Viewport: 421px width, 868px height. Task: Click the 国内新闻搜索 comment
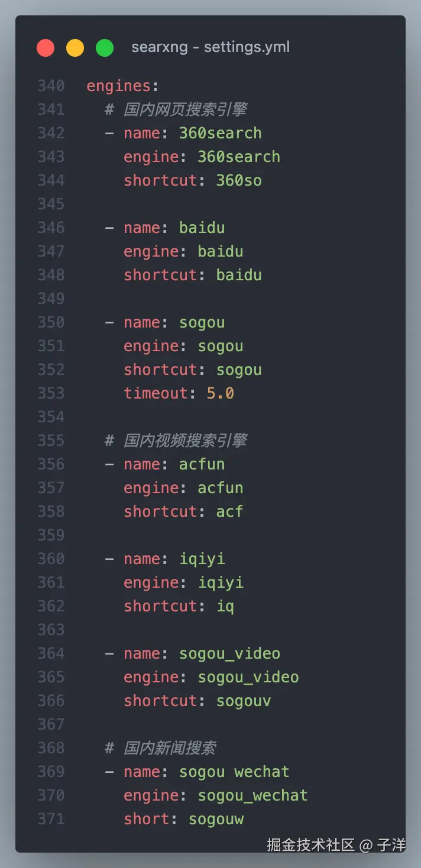coord(169,748)
